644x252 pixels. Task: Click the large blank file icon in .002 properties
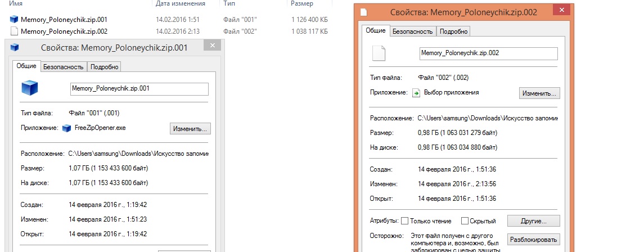(x=379, y=53)
